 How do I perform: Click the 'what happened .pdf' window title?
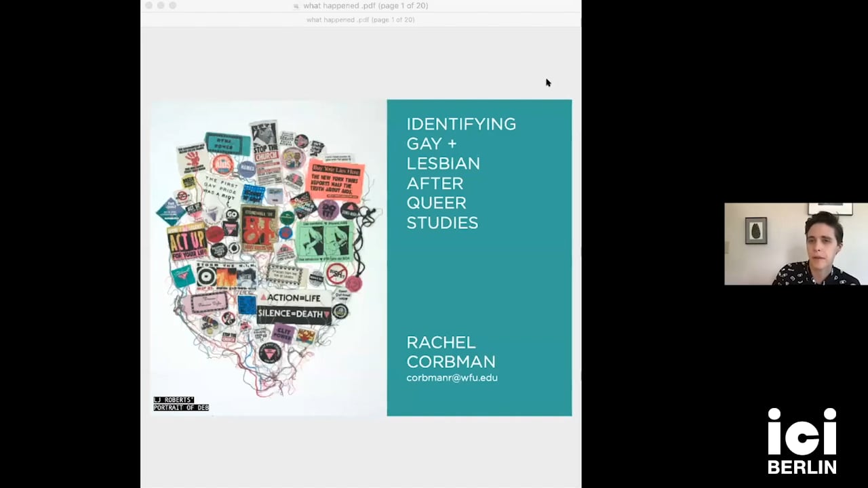(366, 5)
